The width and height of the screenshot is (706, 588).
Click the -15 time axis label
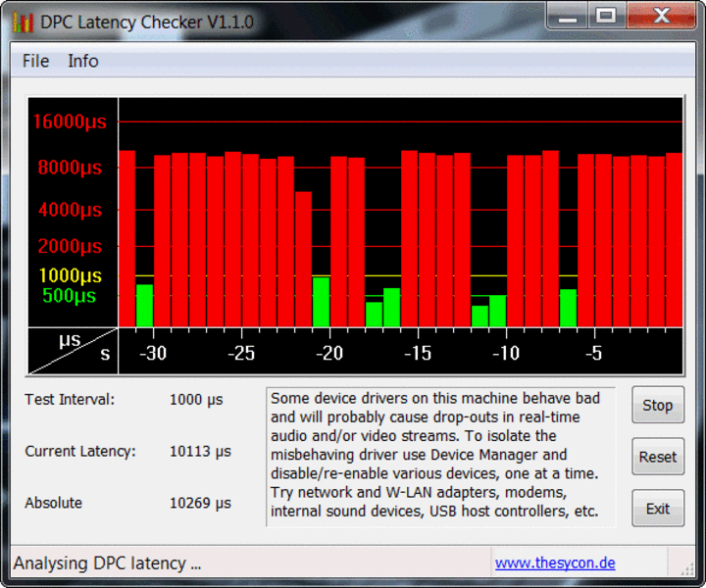click(x=418, y=353)
